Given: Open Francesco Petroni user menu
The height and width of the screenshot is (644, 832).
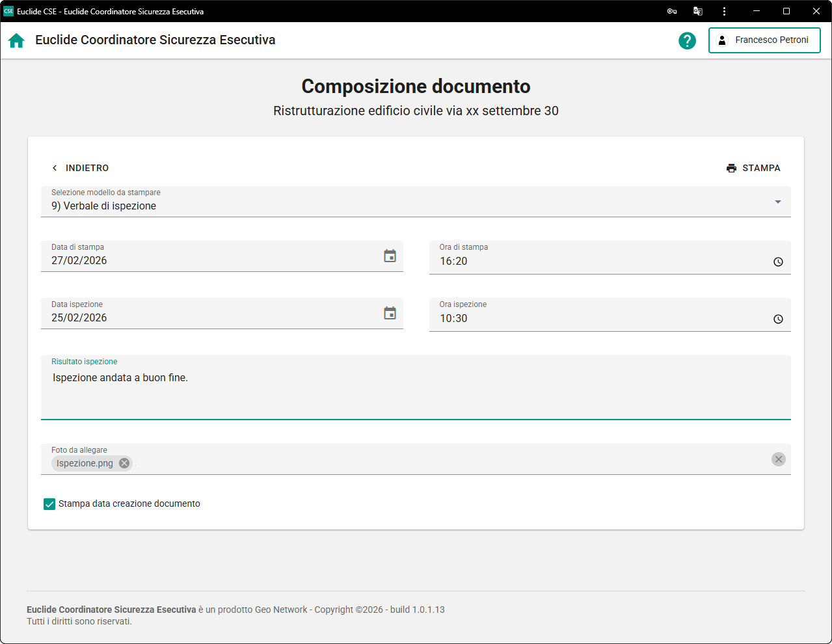Looking at the screenshot, I should (x=764, y=40).
